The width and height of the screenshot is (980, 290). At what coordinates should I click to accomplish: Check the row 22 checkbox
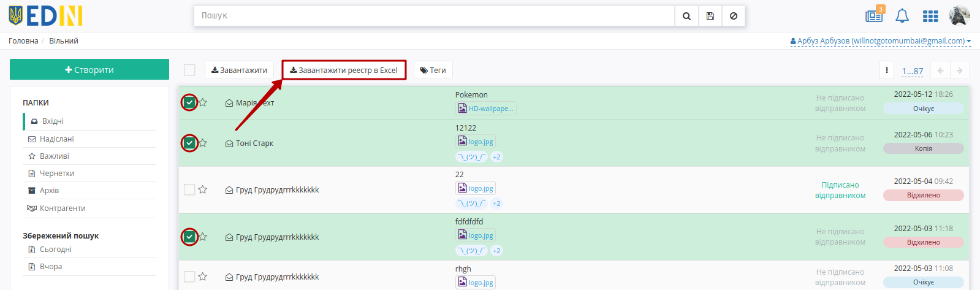189,189
